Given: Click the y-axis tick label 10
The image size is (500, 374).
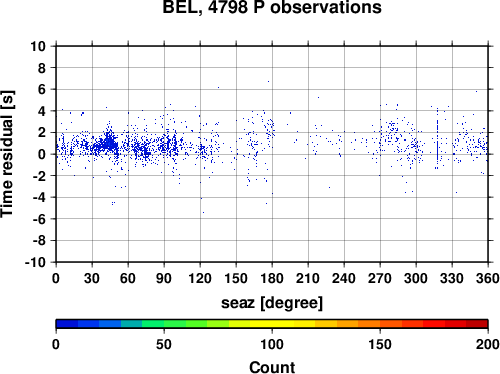Looking at the screenshot, I should click(x=38, y=46).
